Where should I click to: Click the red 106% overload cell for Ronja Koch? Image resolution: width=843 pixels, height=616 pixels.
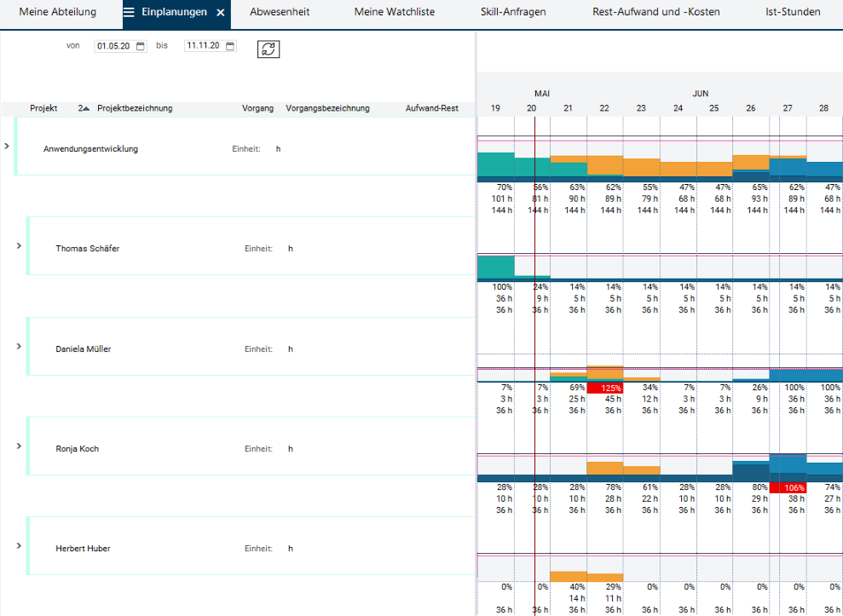click(x=787, y=487)
